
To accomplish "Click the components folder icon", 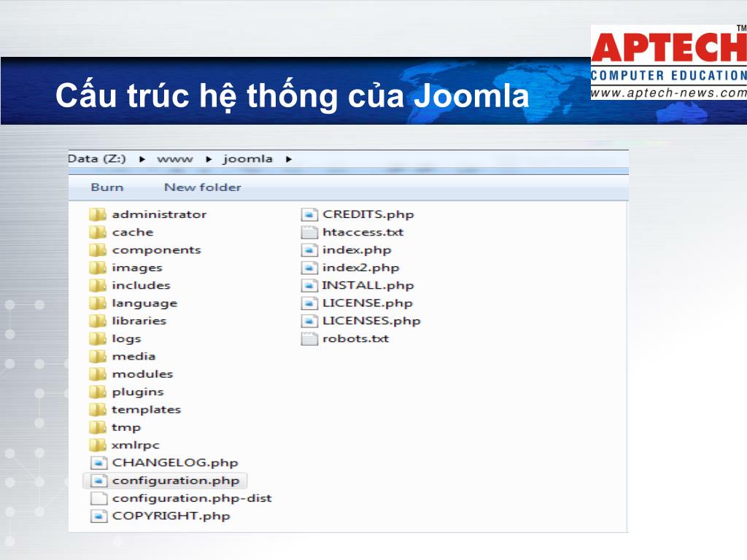I will coord(98,249).
